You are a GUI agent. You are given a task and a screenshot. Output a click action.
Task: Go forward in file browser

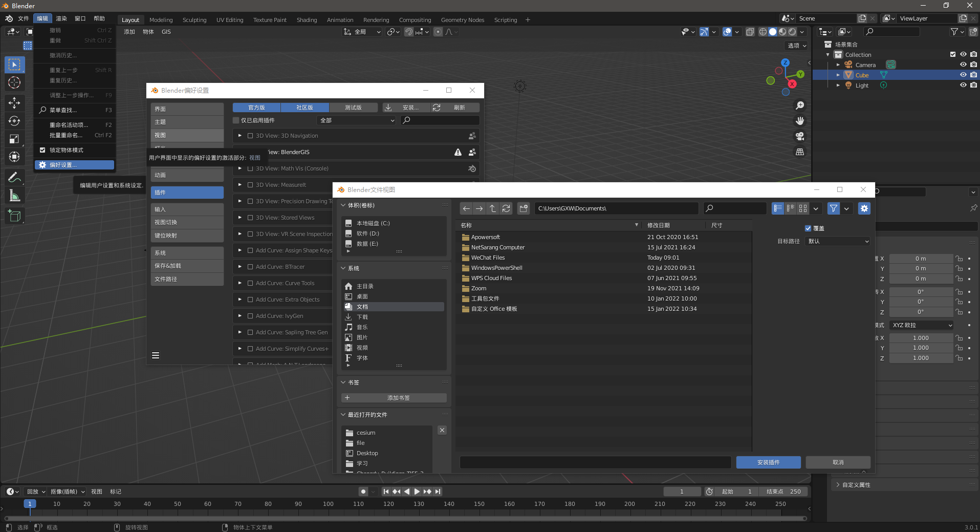pos(480,208)
